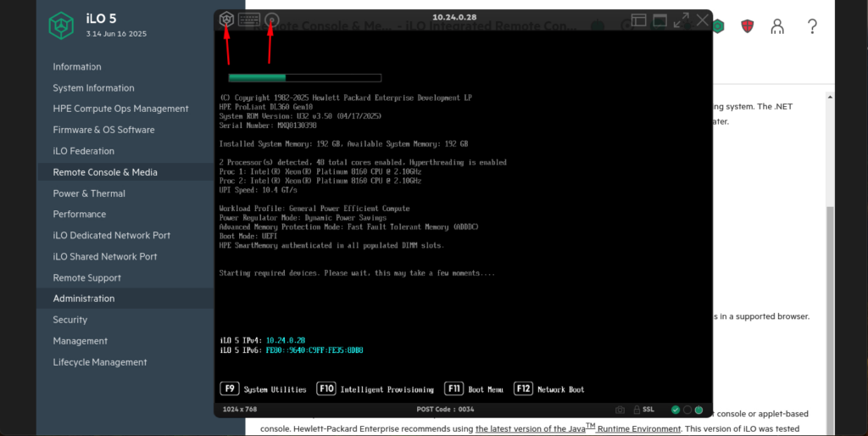Click the SSL status label
Image resolution: width=868 pixels, height=436 pixels.
(648, 410)
